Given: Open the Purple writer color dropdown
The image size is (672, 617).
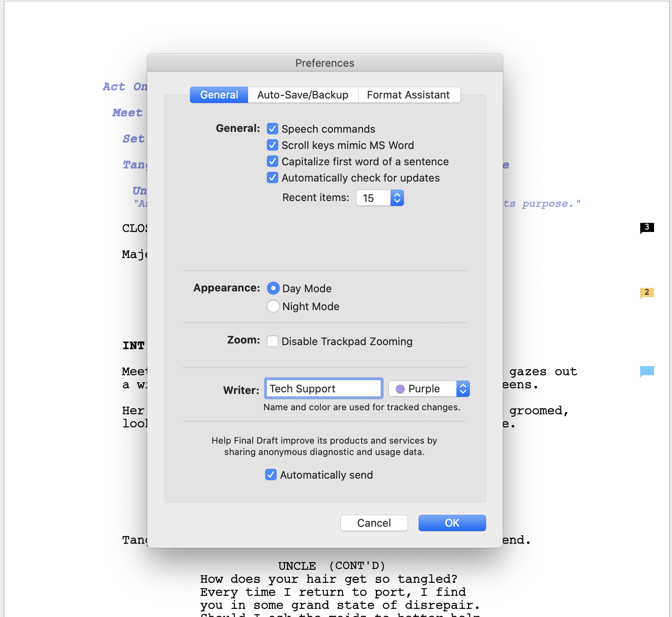Looking at the screenshot, I should coord(463,389).
